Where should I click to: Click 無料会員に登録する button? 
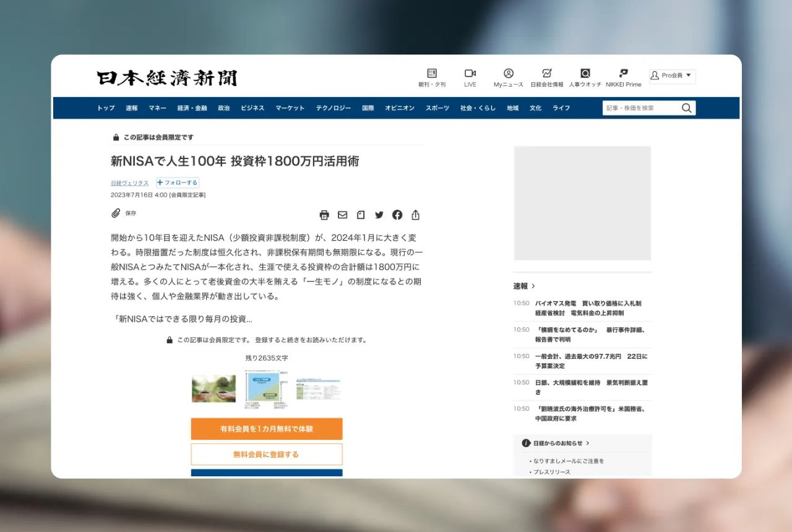tap(267, 454)
